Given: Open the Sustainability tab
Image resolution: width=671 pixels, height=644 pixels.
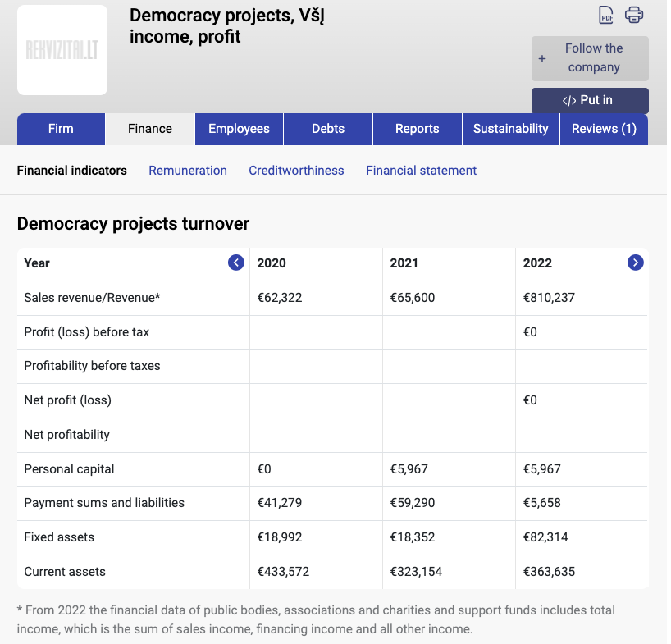Looking at the screenshot, I should coord(510,129).
